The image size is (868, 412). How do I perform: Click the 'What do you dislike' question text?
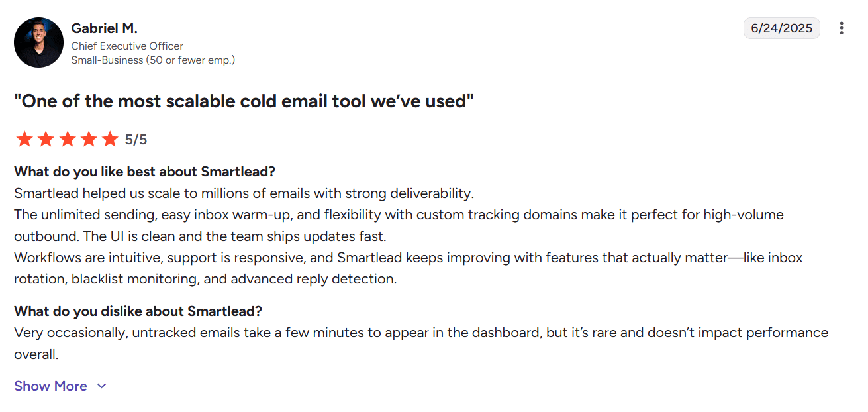tap(137, 311)
